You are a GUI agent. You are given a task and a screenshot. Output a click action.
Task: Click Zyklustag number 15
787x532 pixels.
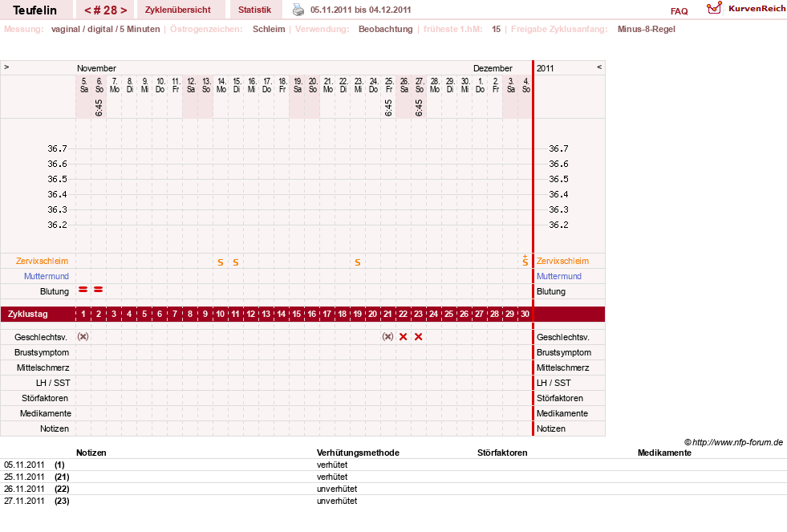click(297, 315)
